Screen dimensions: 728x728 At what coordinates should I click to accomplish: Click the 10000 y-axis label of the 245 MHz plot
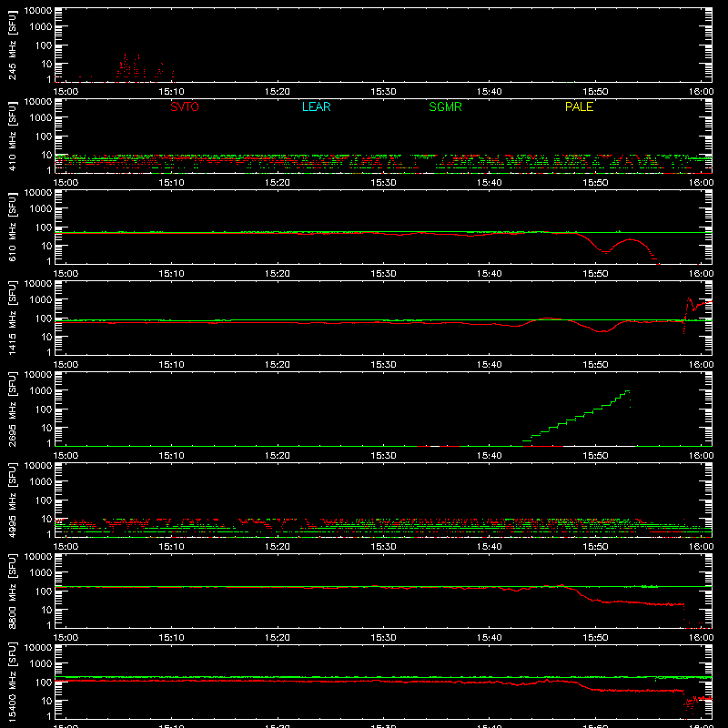pyautogui.click(x=38, y=10)
